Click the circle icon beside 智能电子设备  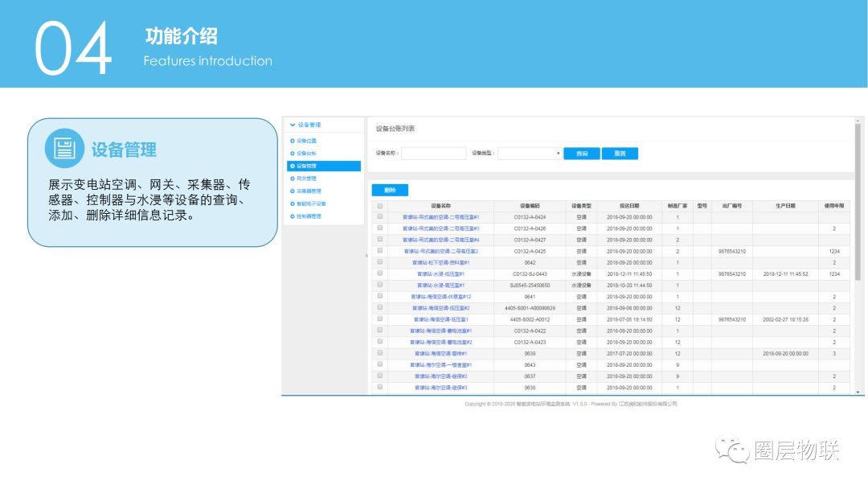[293, 203]
